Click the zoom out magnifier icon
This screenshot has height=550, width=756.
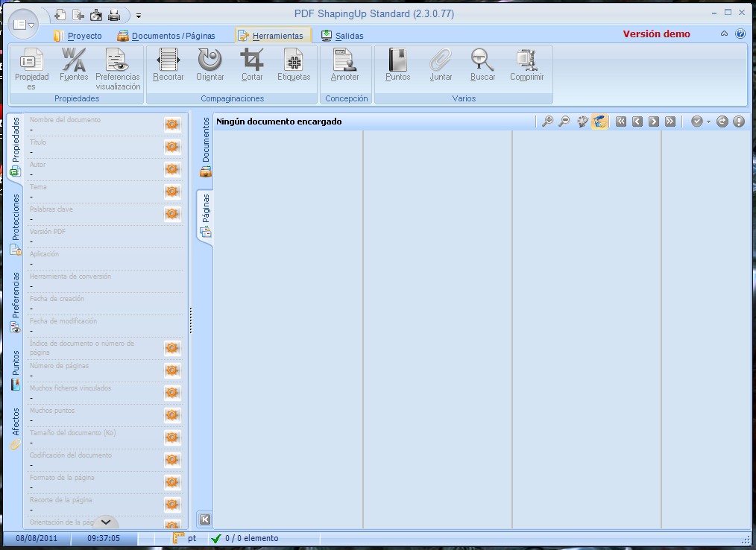(x=564, y=121)
